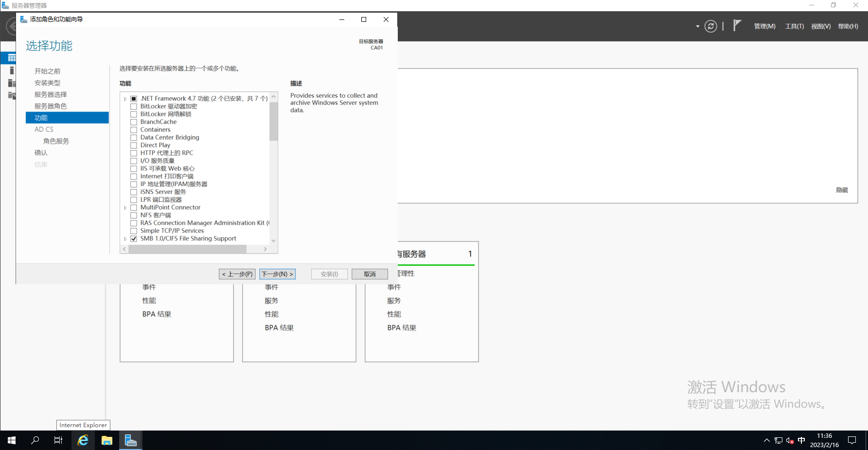Open the Action Center notification icon
The height and width of the screenshot is (450, 868).
[852, 440]
